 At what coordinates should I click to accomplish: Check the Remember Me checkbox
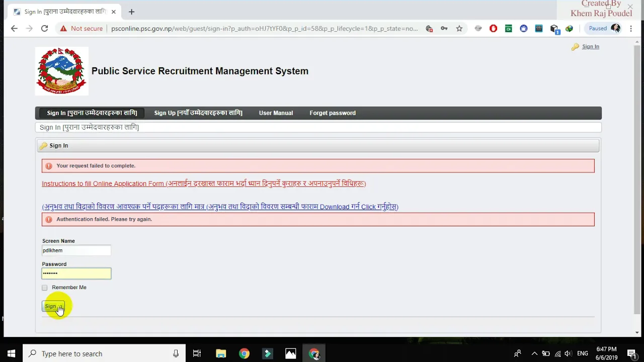pyautogui.click(x=45, y=288)
